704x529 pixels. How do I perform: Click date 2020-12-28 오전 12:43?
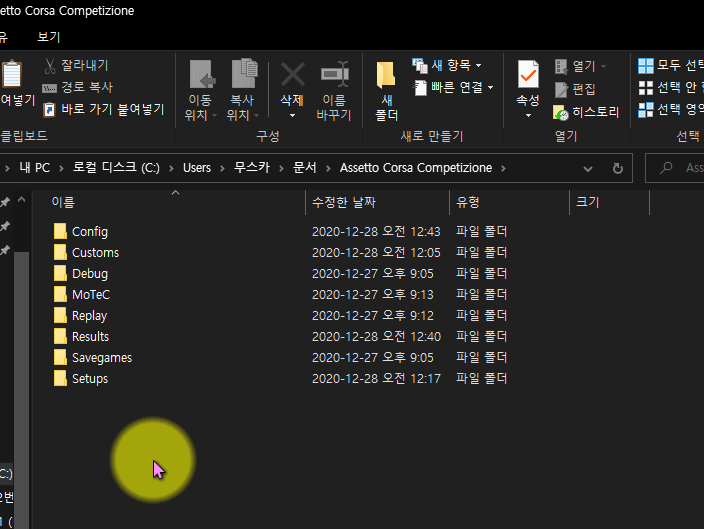[376, 231]
